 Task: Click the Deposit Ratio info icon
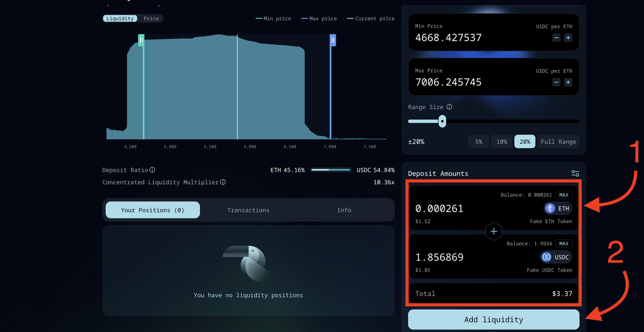(152, 170)
